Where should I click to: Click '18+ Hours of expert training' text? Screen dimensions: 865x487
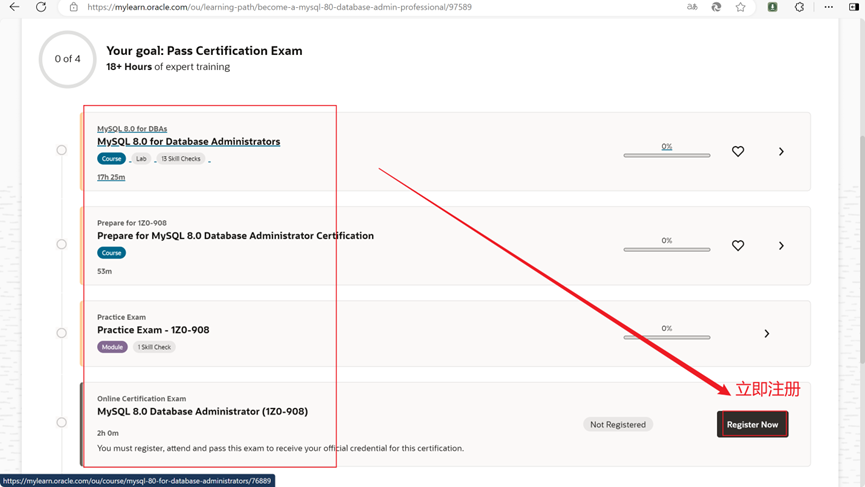click(x=168, y=67)
